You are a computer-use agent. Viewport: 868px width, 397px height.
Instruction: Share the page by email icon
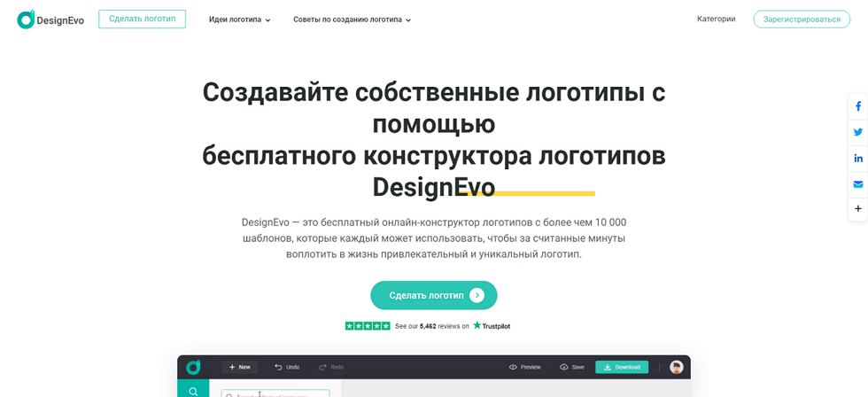click(x=858, y=183)
